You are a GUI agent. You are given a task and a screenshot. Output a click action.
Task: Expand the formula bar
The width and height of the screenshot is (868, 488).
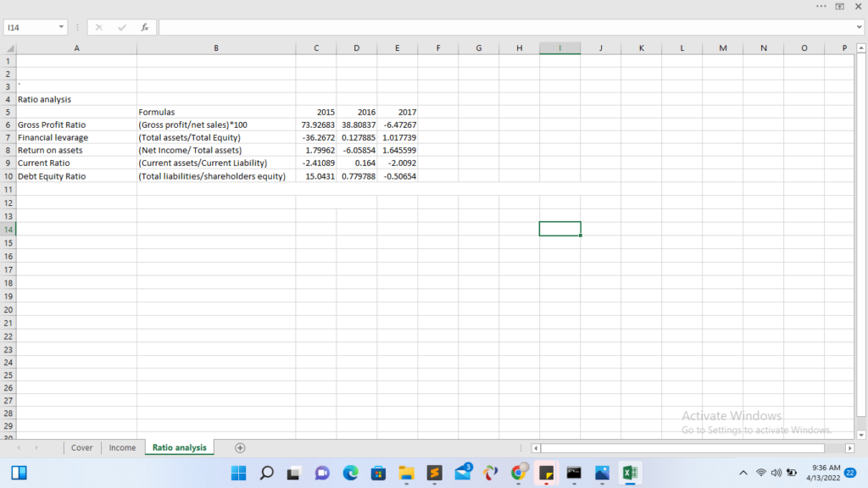860,28
